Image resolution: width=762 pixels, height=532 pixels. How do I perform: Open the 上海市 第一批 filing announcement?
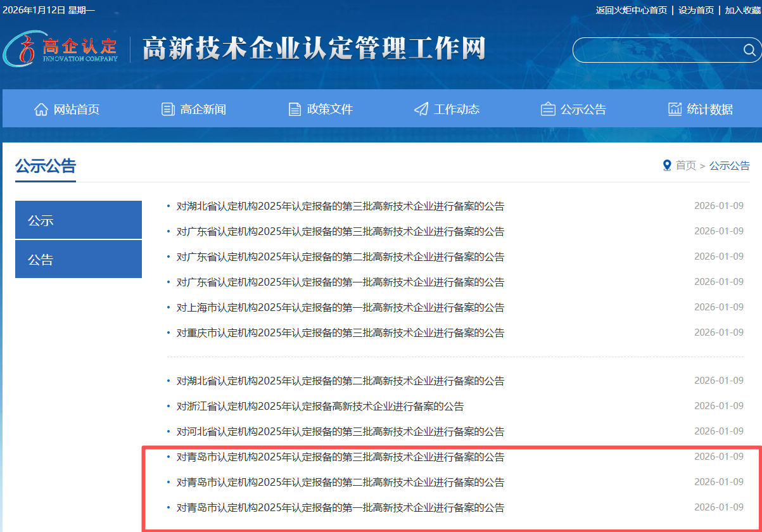point(340,308)
